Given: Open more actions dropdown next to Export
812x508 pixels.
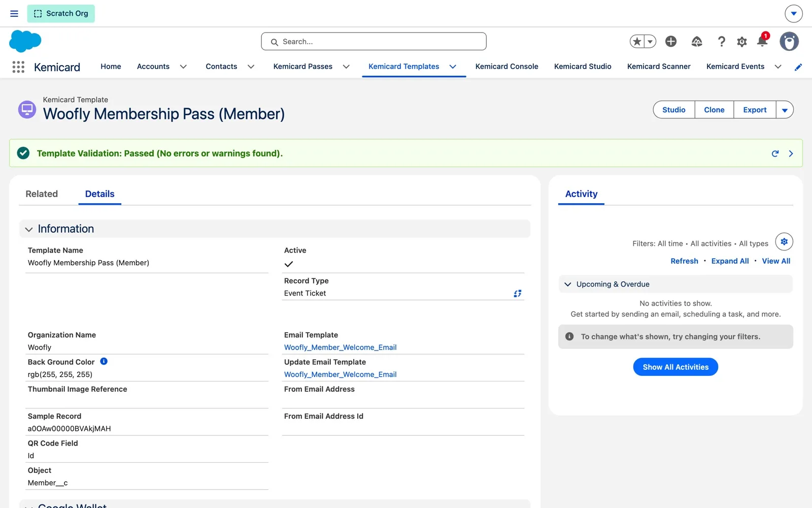Looking at the screenshot, I should (x=785, y=110).
